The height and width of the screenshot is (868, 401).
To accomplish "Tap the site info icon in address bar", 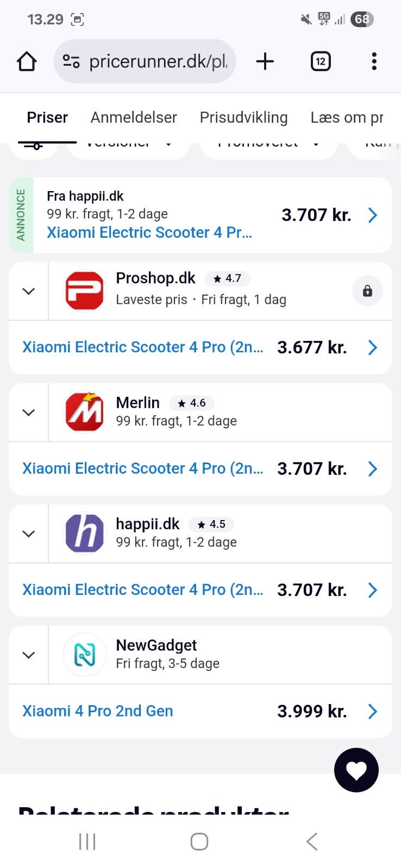I will point(71,61).
